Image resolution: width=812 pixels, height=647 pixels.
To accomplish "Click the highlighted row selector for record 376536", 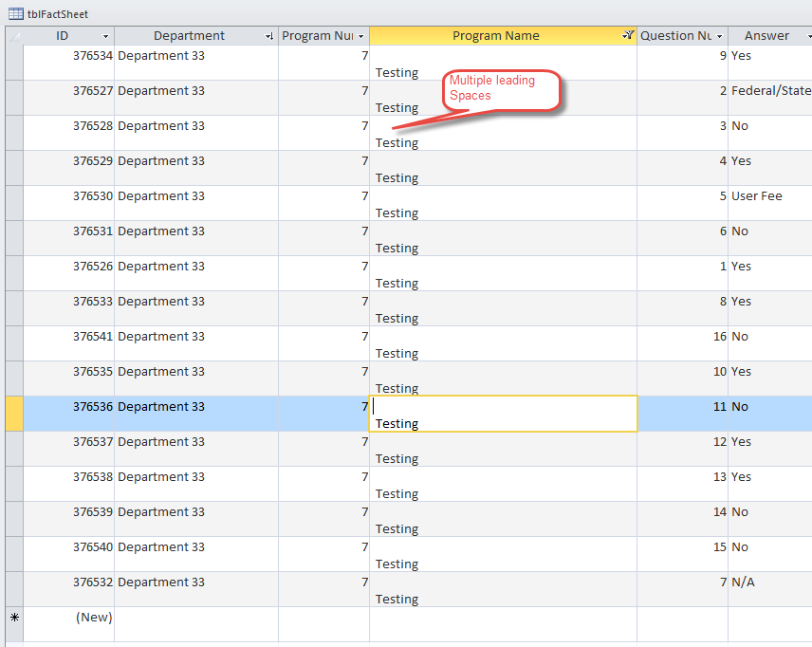I will coord(14,414).
